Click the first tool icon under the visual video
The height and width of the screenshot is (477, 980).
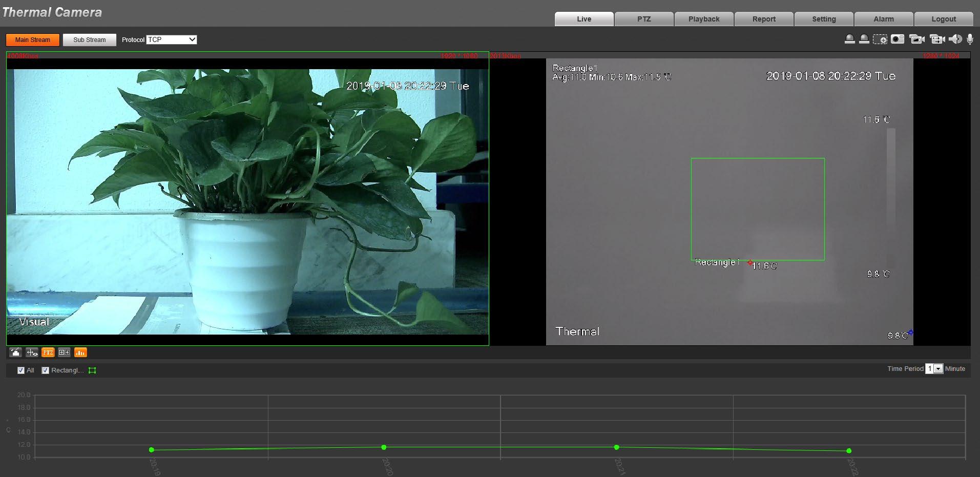coord(16,352)
